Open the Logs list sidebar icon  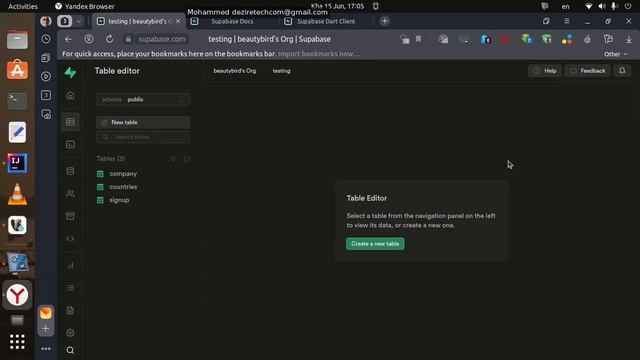coord(70,288)
